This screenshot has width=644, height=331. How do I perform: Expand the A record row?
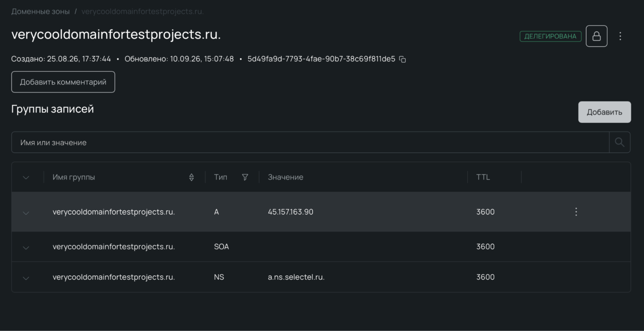click(x=26, y=213)
